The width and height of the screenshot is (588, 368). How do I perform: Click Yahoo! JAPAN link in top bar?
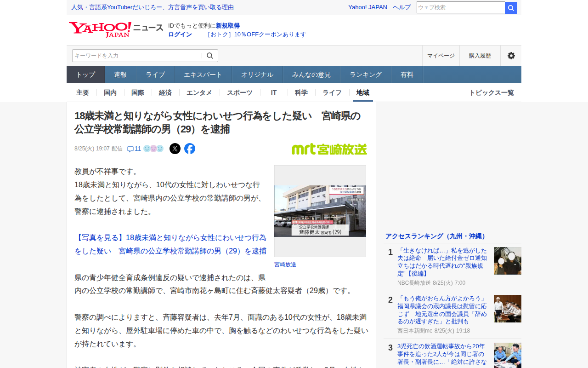[x=367, y=7]
